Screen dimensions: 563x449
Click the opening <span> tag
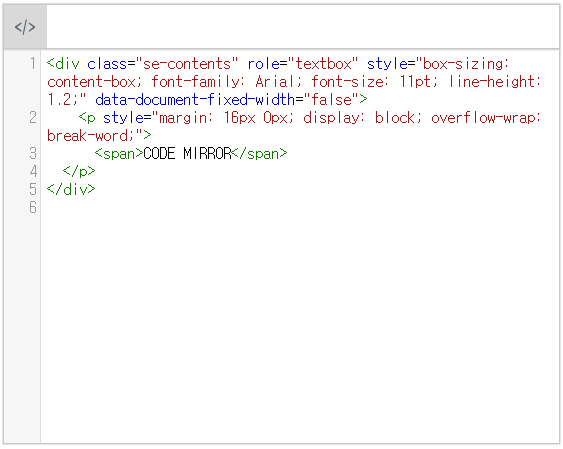(119, 154)
